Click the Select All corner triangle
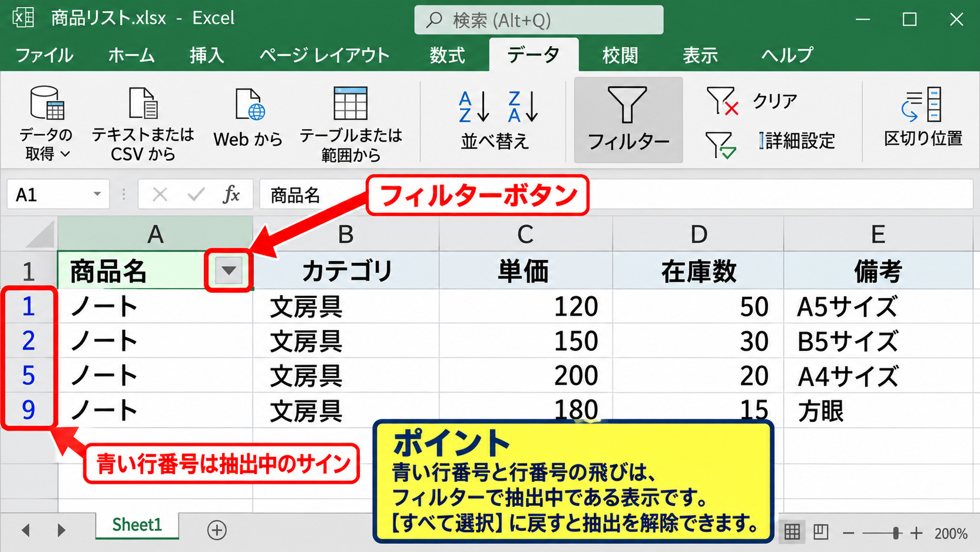The height and width of the screenshot is (552, 980). click(40, 235)
